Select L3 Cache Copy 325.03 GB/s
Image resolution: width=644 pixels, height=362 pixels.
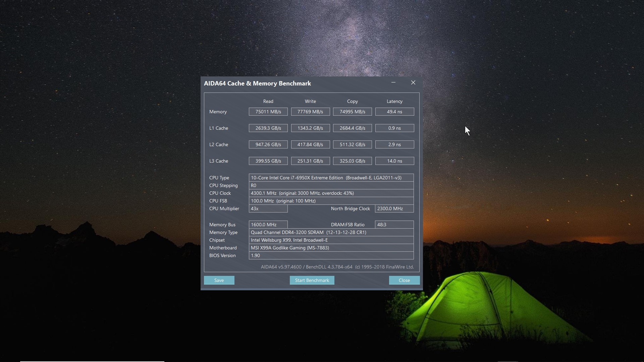coord(353,161)
